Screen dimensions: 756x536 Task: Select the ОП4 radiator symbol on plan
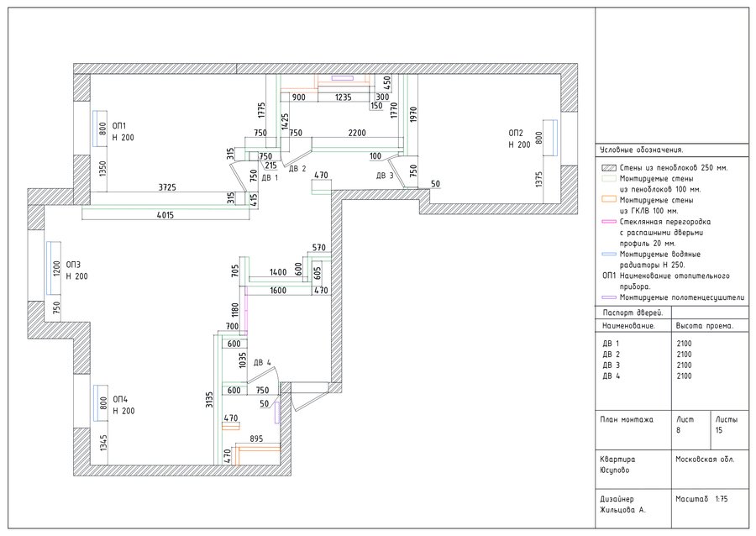click(97, 405)
